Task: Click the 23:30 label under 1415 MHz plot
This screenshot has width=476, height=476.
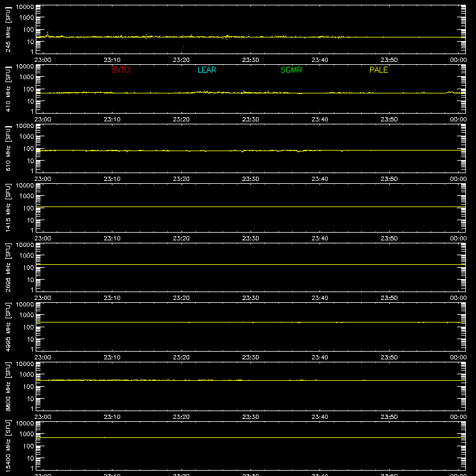Action: (250, 239)
